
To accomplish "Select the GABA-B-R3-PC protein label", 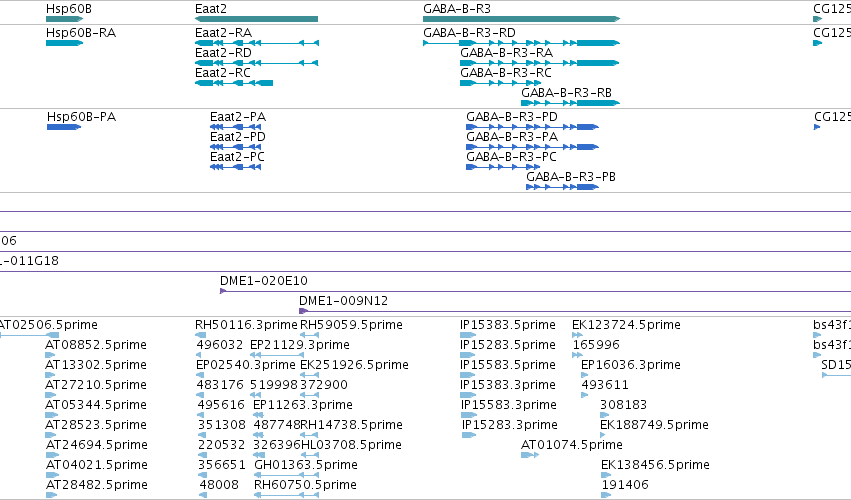I will (x=511, y=157).
